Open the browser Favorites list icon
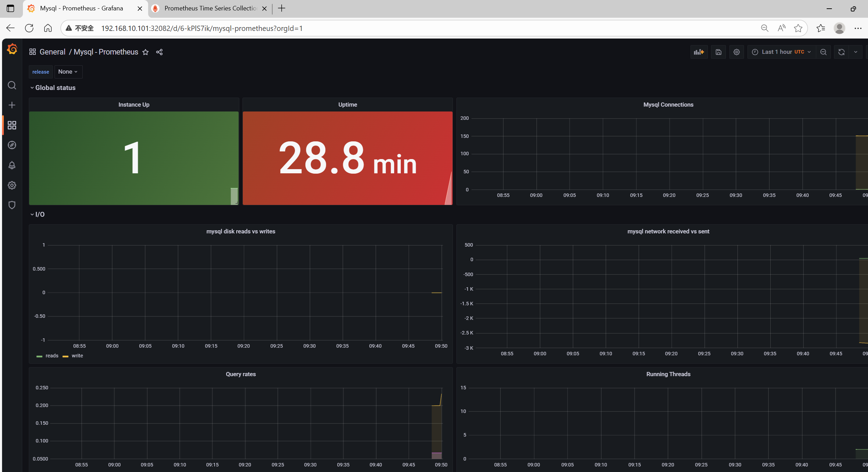The width and height of the screenshot is (868, 472). (821, 28)
